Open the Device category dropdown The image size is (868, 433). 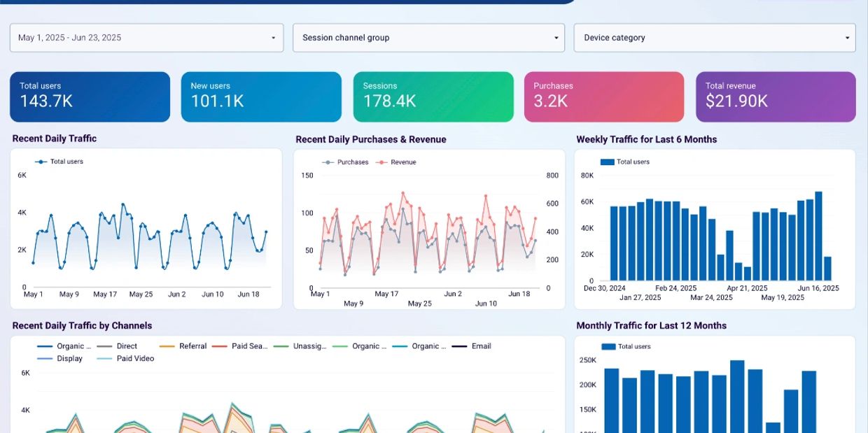[x=714, y=38]
